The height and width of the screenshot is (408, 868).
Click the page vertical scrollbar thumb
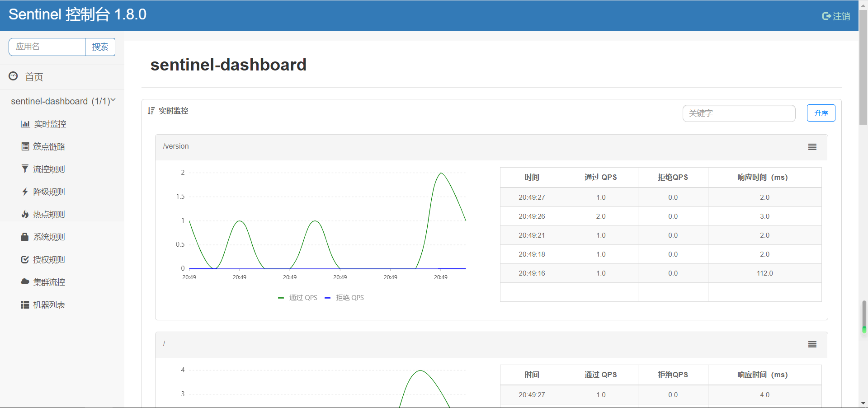tap(863, 68)
